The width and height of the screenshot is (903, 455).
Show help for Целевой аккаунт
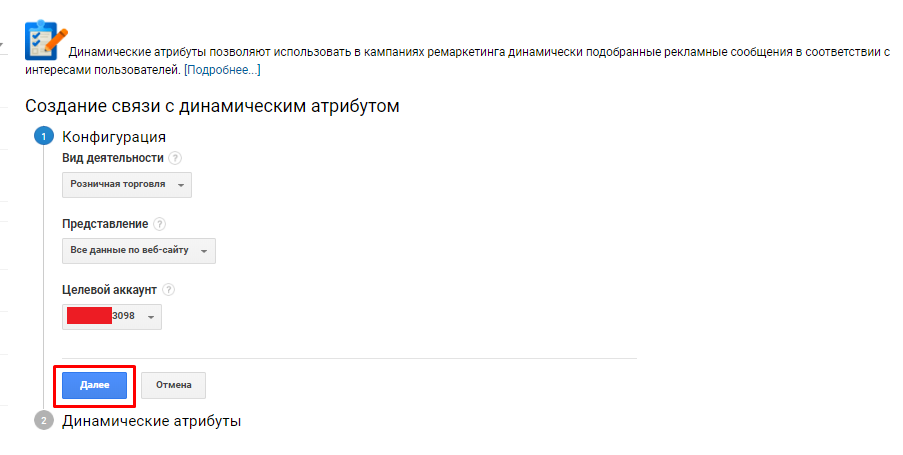tap(169, 290)
